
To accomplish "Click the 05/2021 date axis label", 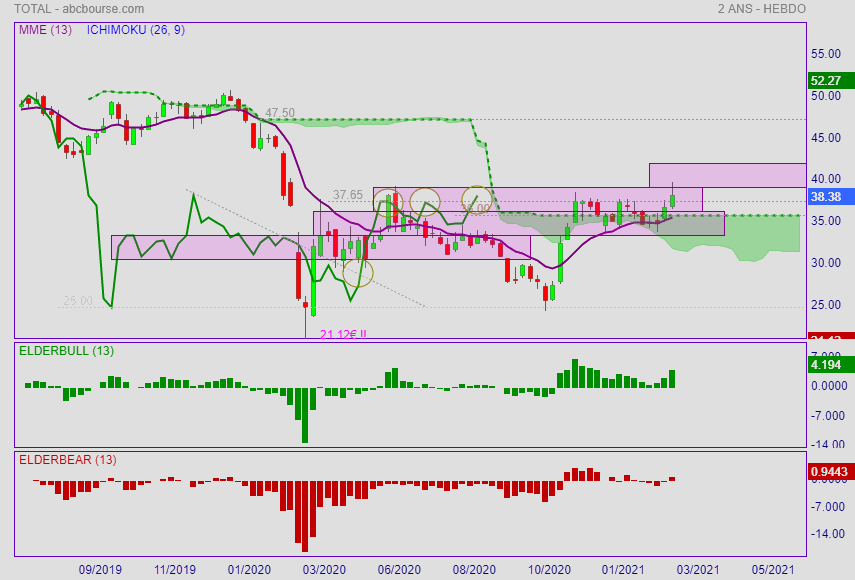I will 773,570.
